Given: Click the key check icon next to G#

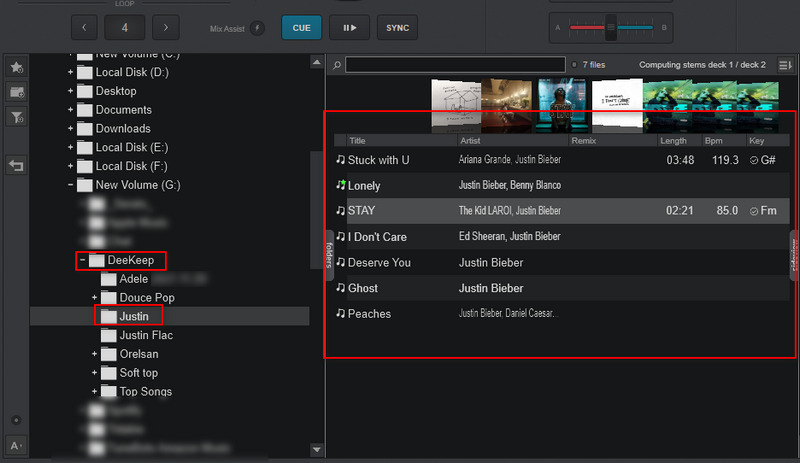Looking at the screenshot, I should (x=754, y=160).
